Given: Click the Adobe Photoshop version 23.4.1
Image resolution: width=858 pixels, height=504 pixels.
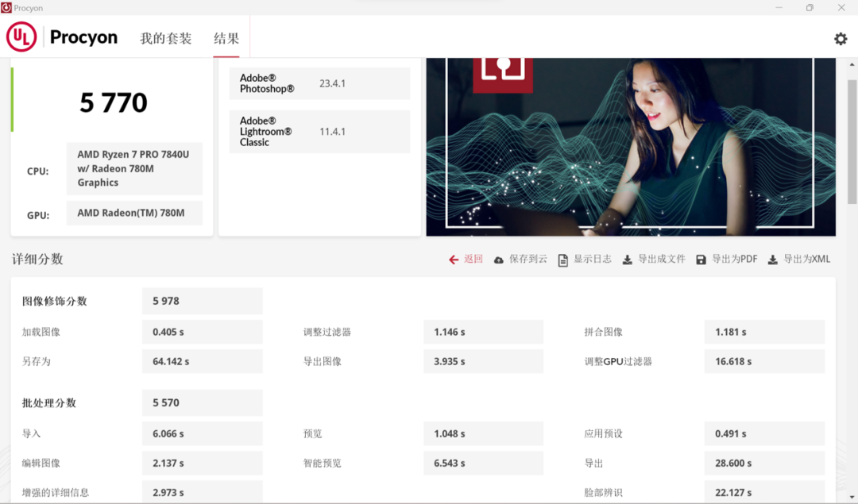Looking at the screenshot, I should 332,83.
